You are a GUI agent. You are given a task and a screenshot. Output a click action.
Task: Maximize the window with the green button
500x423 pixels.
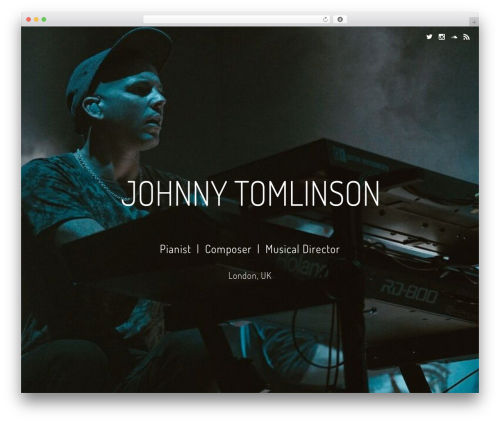(x=44, y=19)
